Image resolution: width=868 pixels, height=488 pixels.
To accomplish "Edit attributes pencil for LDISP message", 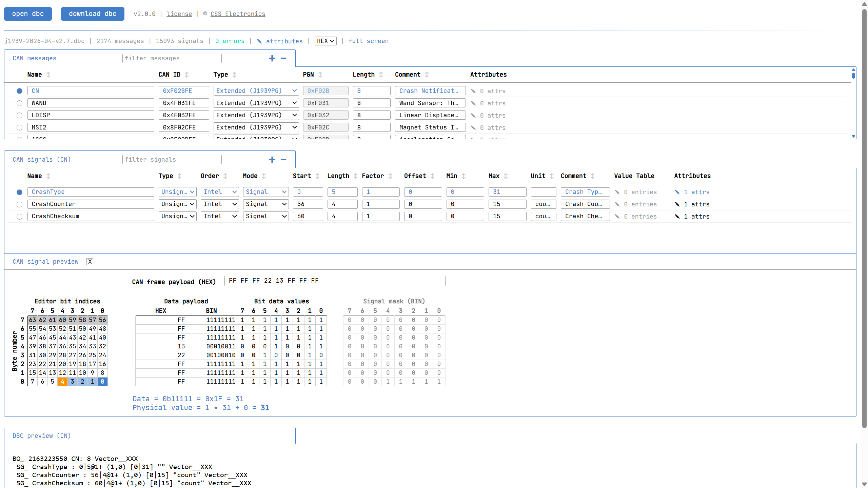I will coord(473,115).
